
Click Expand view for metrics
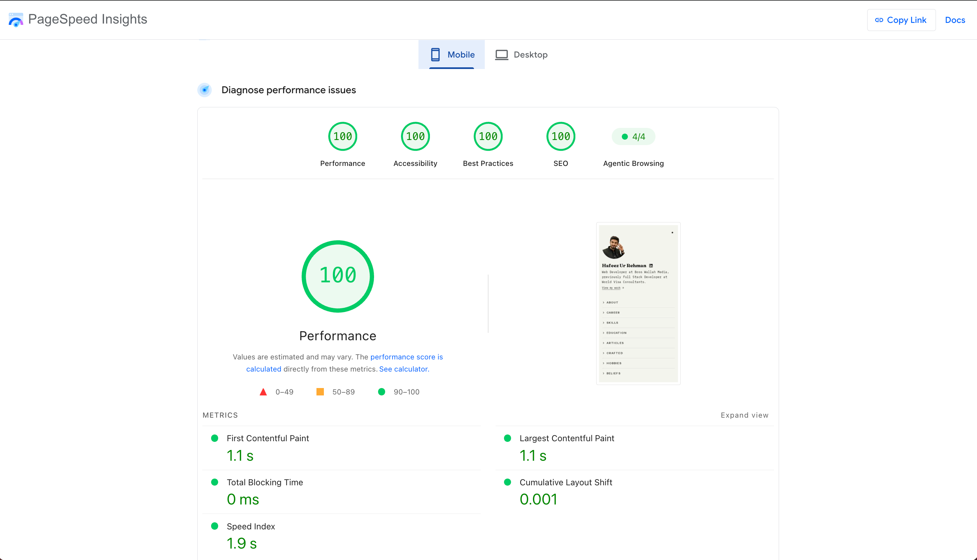coord(744,415)
